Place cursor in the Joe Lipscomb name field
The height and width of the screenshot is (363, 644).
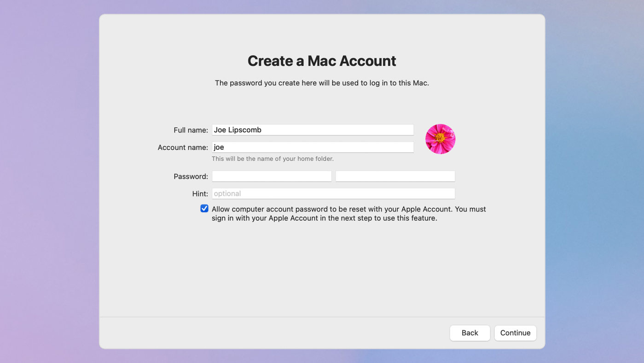pyautogui.click(x=313, y=129)
